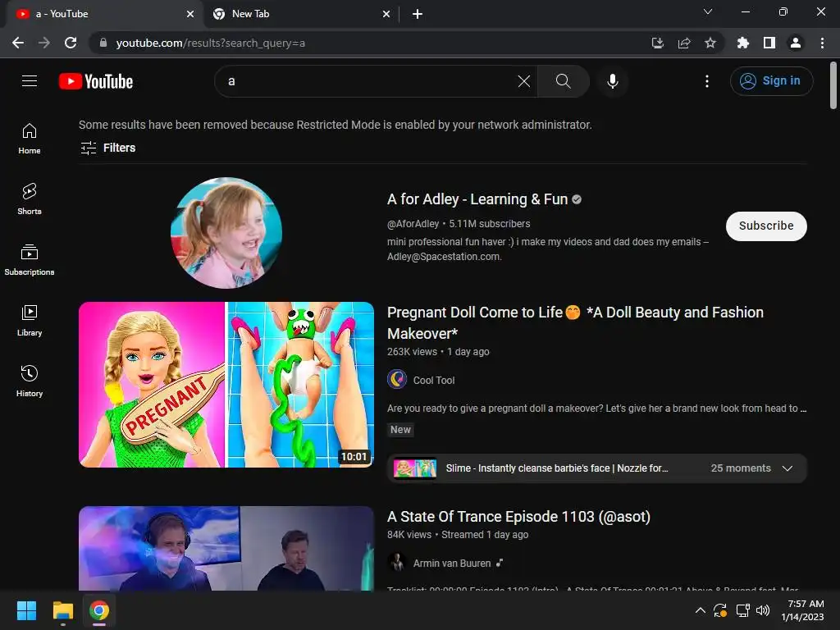Close the 'a - YouTube' tab
This screenshot has width=840, height=630.
pyautogui.click(x=190, y=14)
